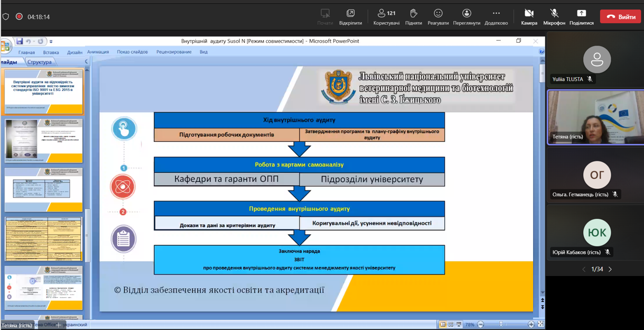This screenshot has height=330, width=644.
Task: Click the Teams shield security icon
Action: pos(6,17)
